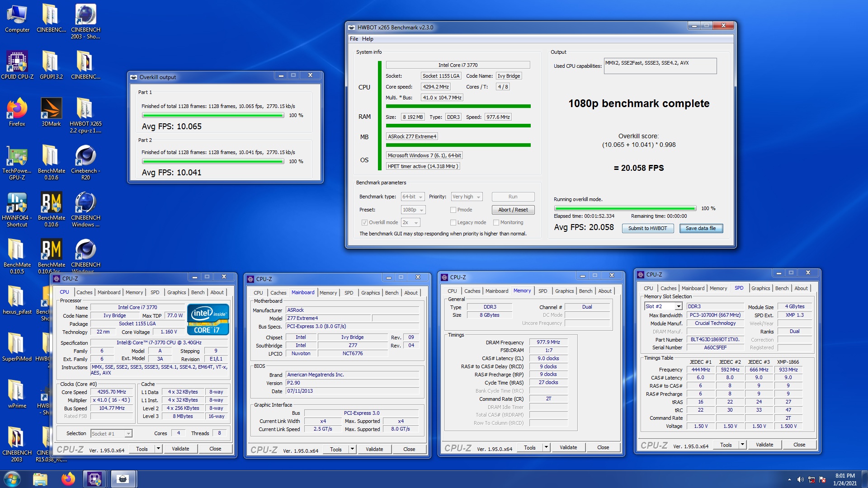Launch HWiNFO64 shortcut
The image size is (868, 488).
[17, 209]
